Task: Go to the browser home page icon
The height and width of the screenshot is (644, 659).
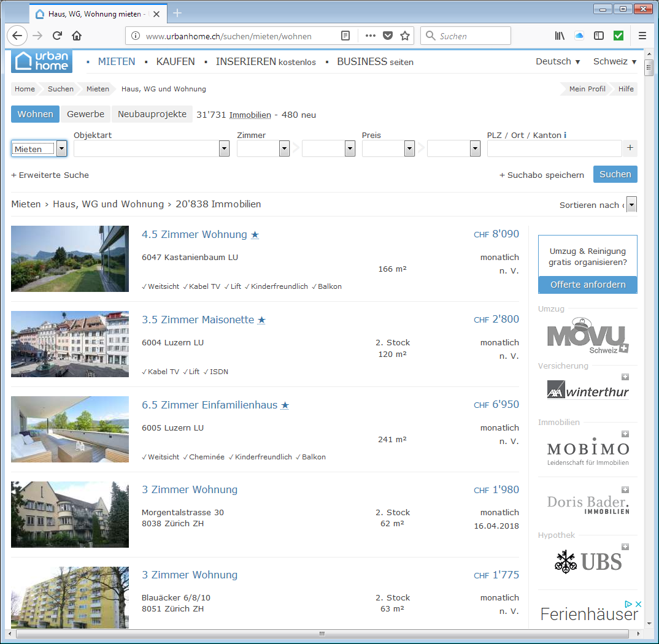Action: point(77,36)
